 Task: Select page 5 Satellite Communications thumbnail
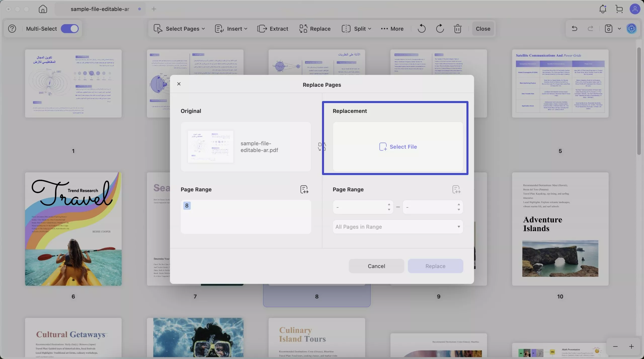coord(560,83)
